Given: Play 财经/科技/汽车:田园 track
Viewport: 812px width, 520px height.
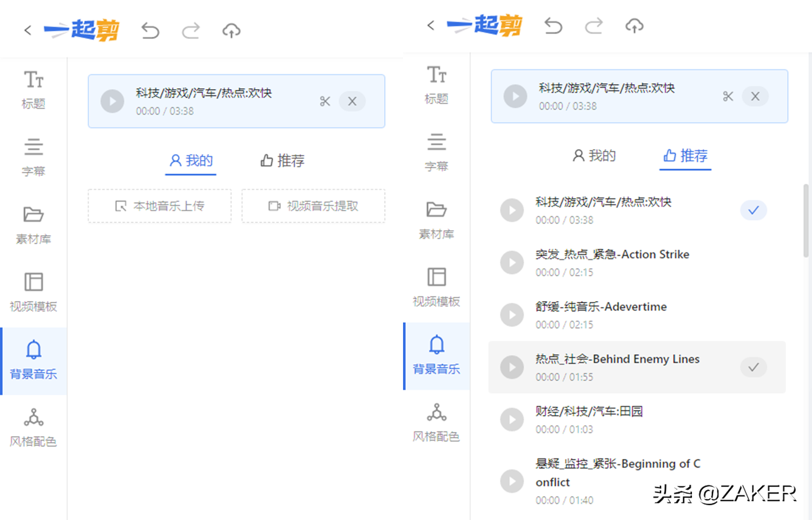Looking at the screenshot, I should tap(512, 420).
